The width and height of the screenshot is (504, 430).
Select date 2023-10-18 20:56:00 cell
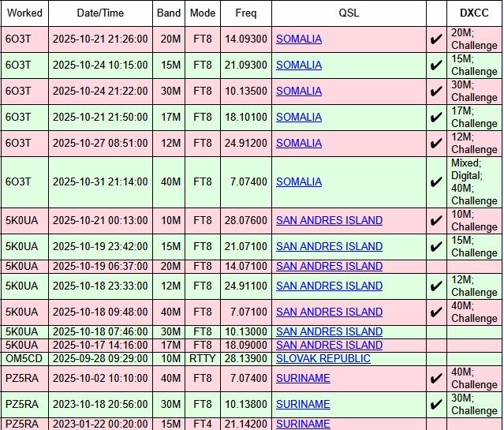[100, 405]
